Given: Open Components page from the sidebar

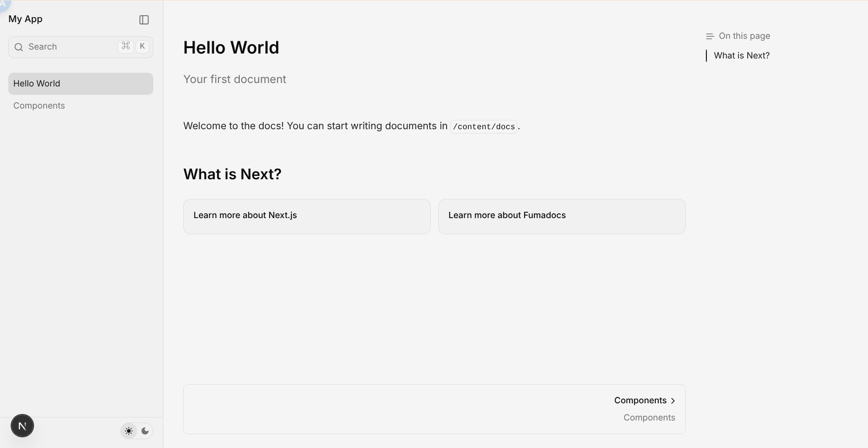Looking at the screenshot, I should 39,106.
